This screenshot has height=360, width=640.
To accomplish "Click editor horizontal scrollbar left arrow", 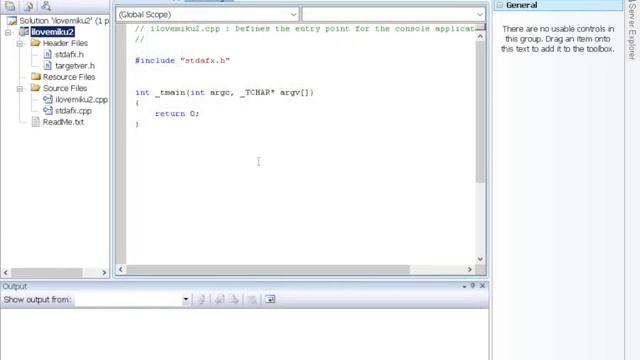I will [120, 269].
